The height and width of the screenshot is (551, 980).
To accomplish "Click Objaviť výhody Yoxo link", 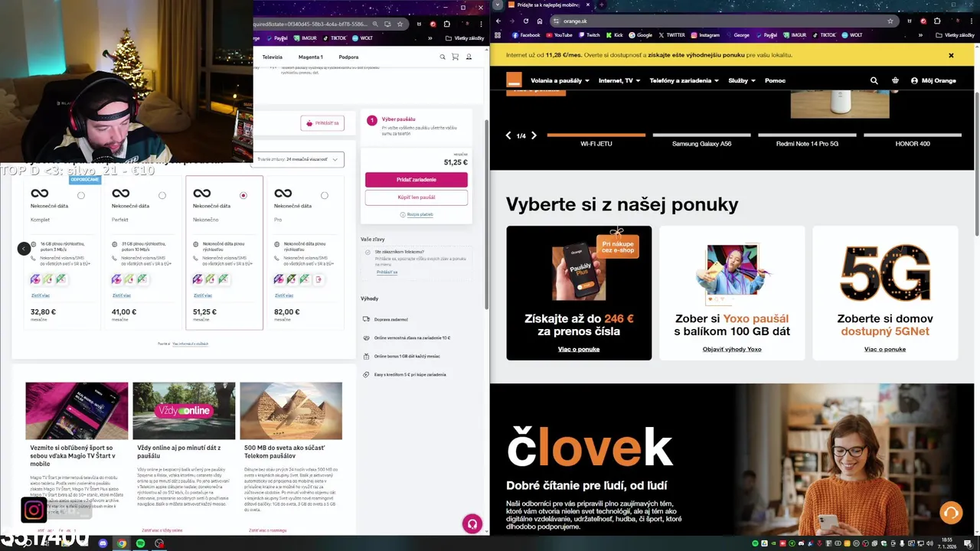I will pyautogui.click(x=732, y=349).
